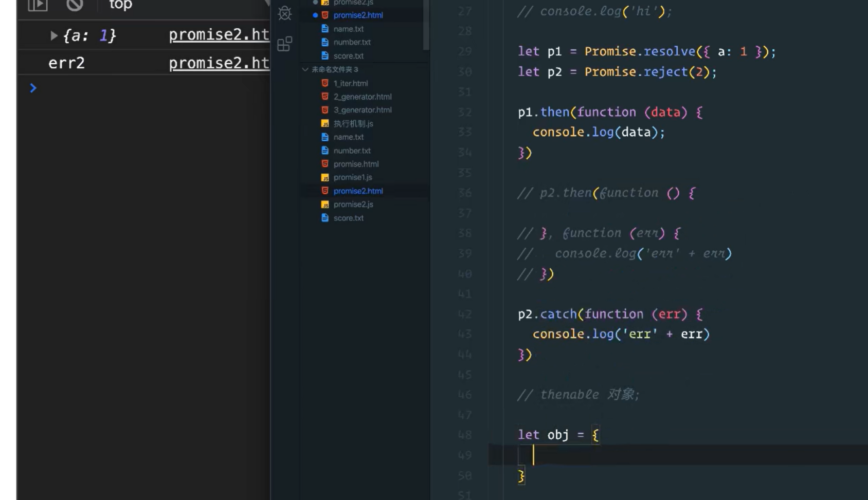Open 2_generator.html in file tree

pyautogui.click(x=362, y=97)
